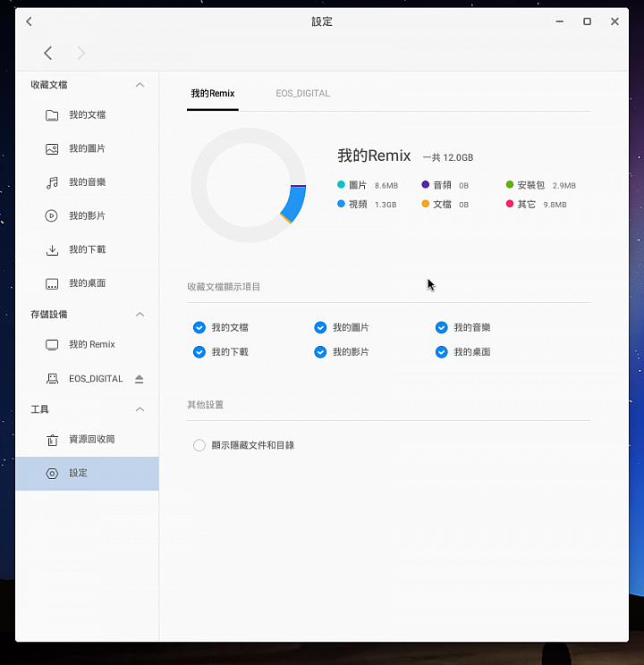Click the 我的下載 label in sidebar
Screen dimensions: 644x665
(88, 249)
